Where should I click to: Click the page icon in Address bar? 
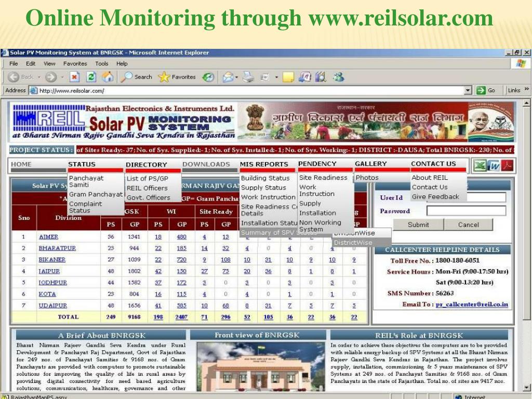(x=33, y=90)
